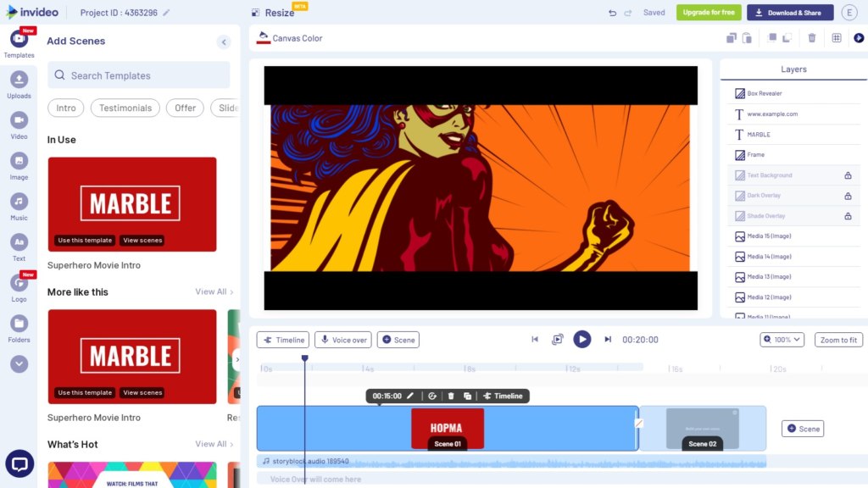Open scene speed option icon
This screenshot has height=488, width=868.
(x=432, y=396)
